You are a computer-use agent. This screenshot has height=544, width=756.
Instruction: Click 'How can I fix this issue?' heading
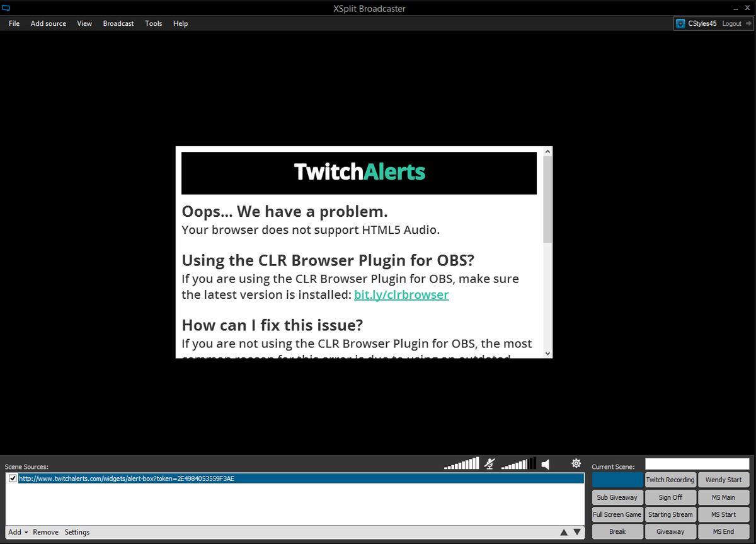point(273,325)
